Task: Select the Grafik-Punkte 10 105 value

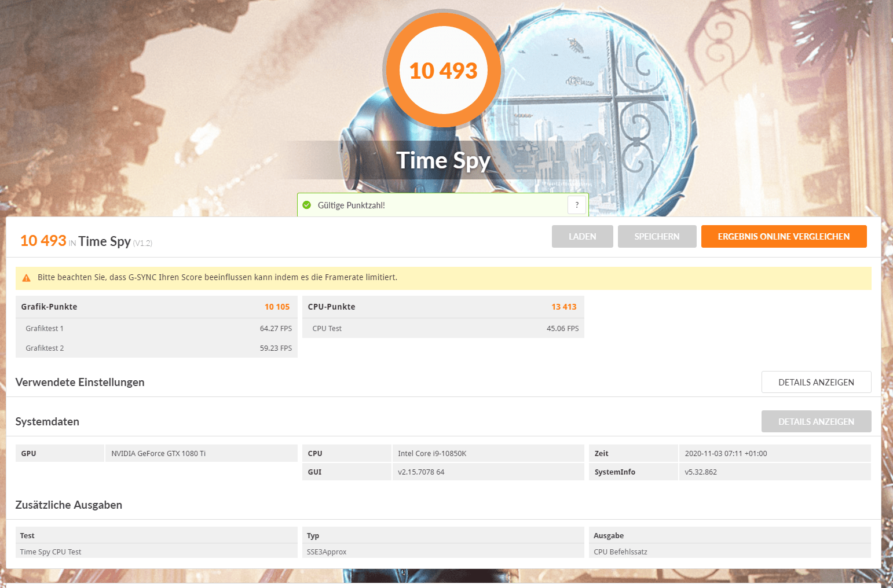Action: [x=277, y=307]
